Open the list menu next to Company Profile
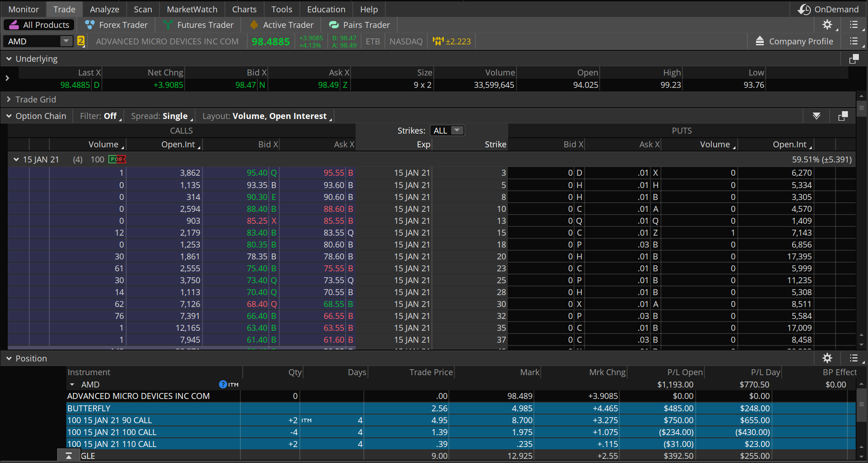Viewport: 868px width, 463px height. tap(854, 41)
